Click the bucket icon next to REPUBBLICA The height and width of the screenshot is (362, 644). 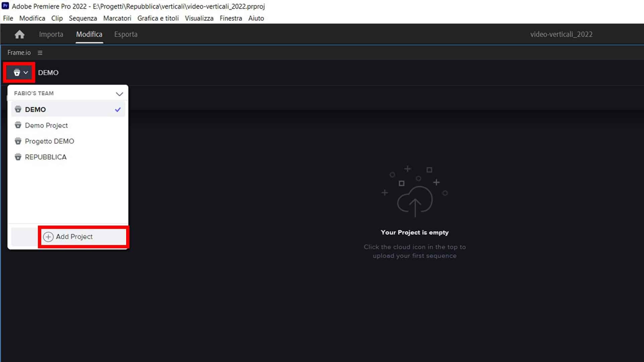(18, 157)
